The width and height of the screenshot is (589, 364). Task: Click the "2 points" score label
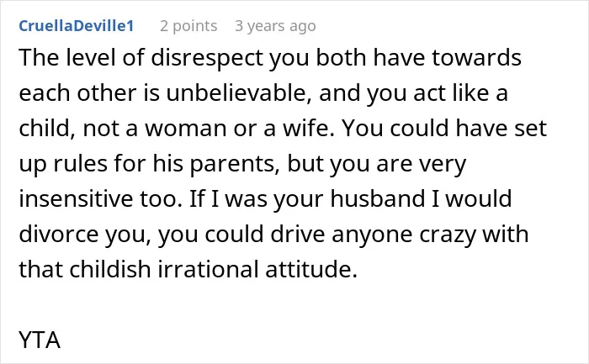click(x=188, y=26)
